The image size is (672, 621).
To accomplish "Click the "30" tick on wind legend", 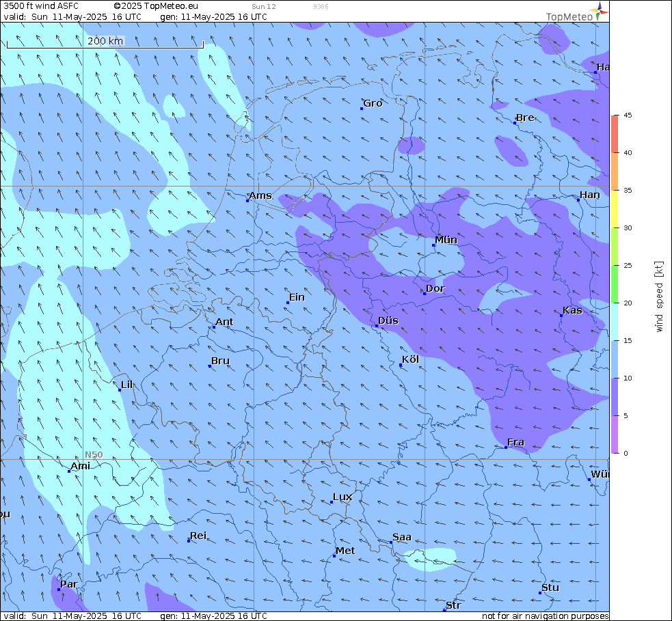I will (x=628, y=228).
